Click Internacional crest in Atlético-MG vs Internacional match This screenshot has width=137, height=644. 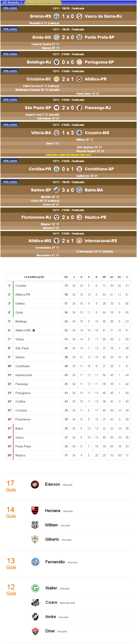(x=79, y=241)
